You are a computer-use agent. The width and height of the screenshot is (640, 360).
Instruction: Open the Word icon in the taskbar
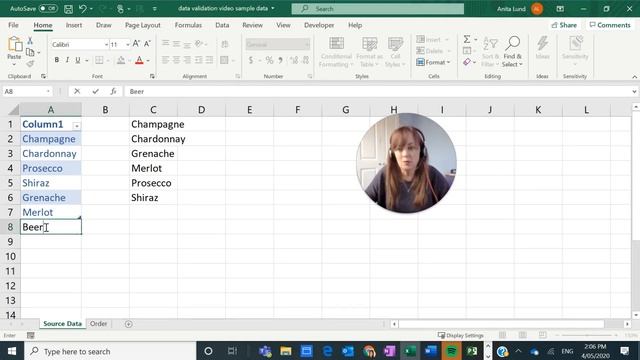click(x=431, y=351)
